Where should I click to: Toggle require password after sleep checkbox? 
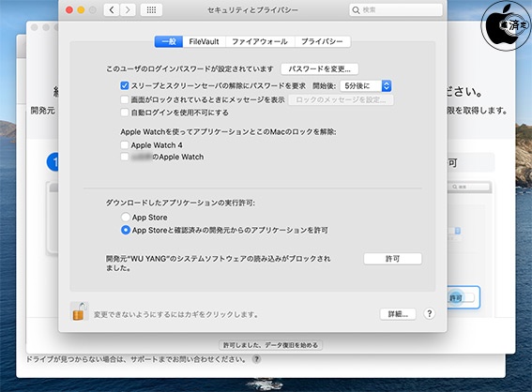pos(125,85)
